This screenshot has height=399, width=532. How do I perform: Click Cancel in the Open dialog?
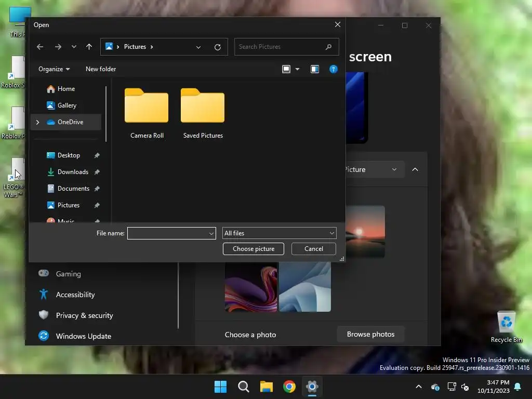point(313,249)
